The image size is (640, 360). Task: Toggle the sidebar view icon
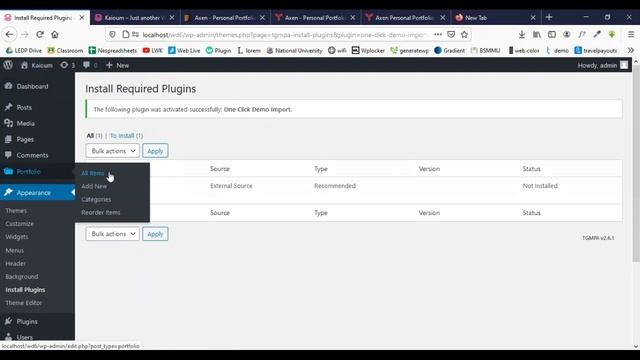[x=552, y=35]
